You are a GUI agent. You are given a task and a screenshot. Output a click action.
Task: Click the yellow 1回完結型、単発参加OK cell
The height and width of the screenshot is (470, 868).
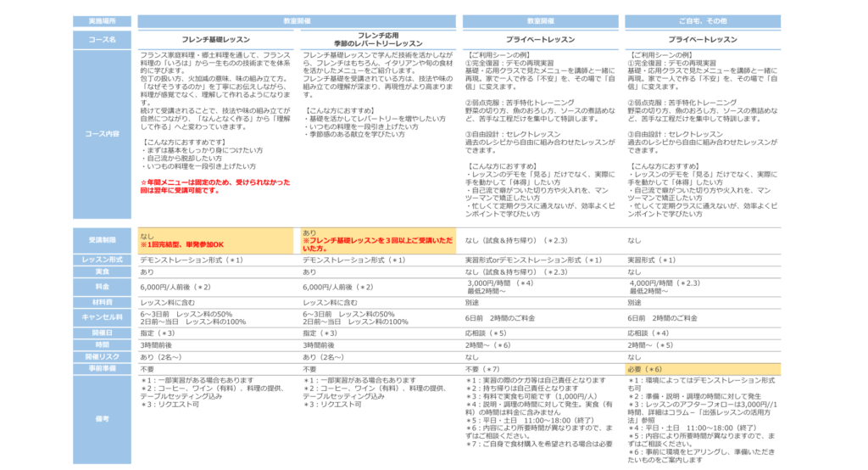click(x=217, y=240)
